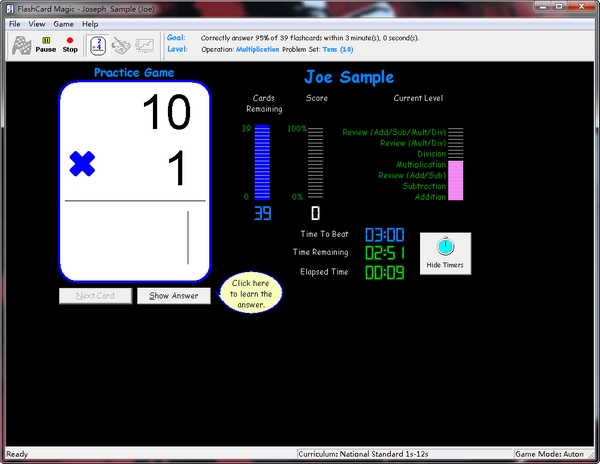Click the checkered flag start icon
This screenshot has height=464, width=600.
(x=20, y=44)
